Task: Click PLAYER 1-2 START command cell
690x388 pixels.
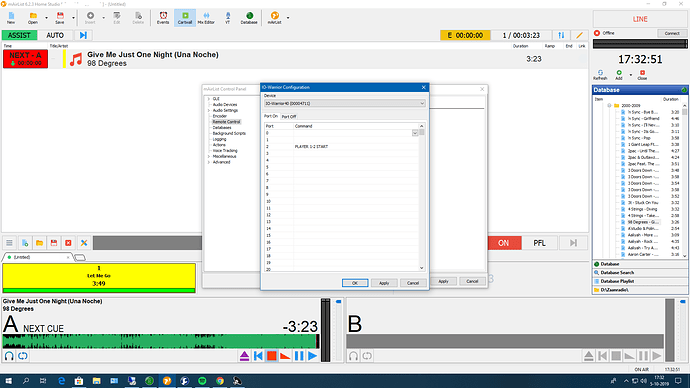Action: (x=356, y=146)
